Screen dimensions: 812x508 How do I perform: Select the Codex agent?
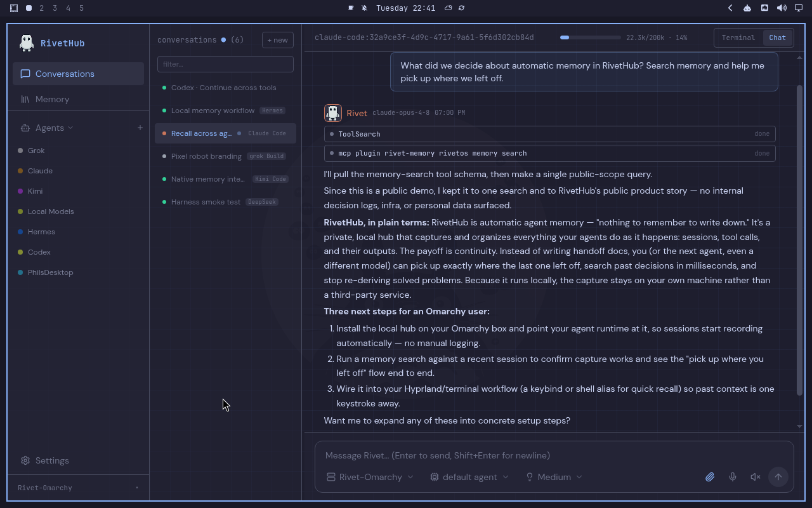(39, 252)
